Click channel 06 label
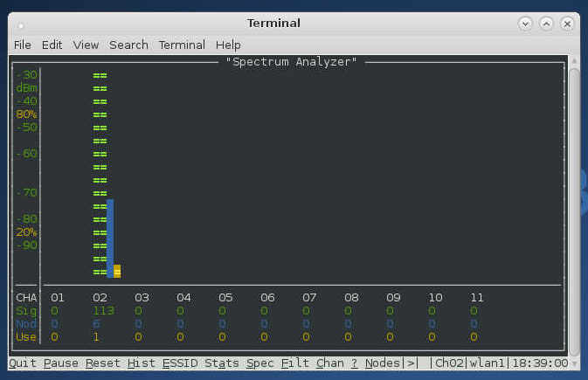 click(267, 298)
